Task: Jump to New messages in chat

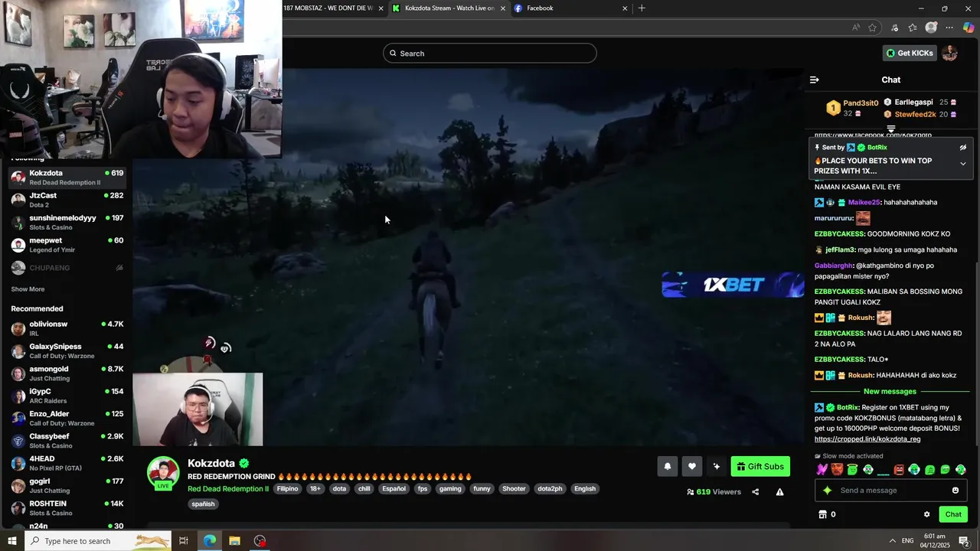Action: 890,391
